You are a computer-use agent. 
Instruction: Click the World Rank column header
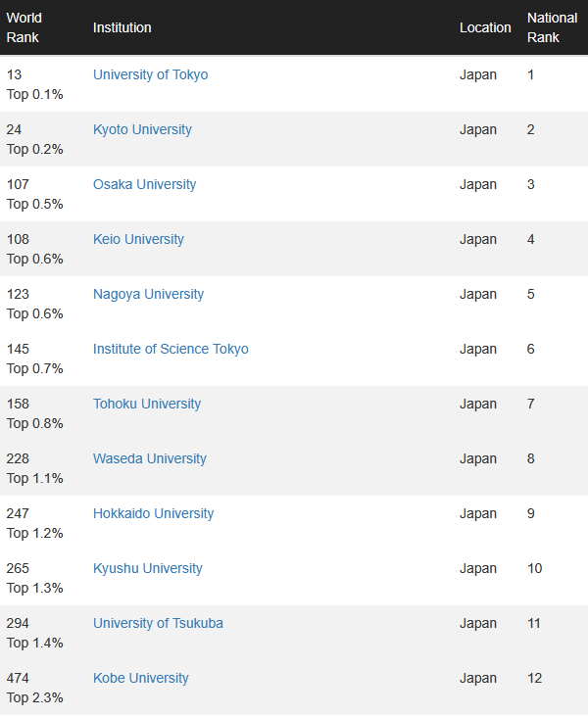[x=24, y=27]
